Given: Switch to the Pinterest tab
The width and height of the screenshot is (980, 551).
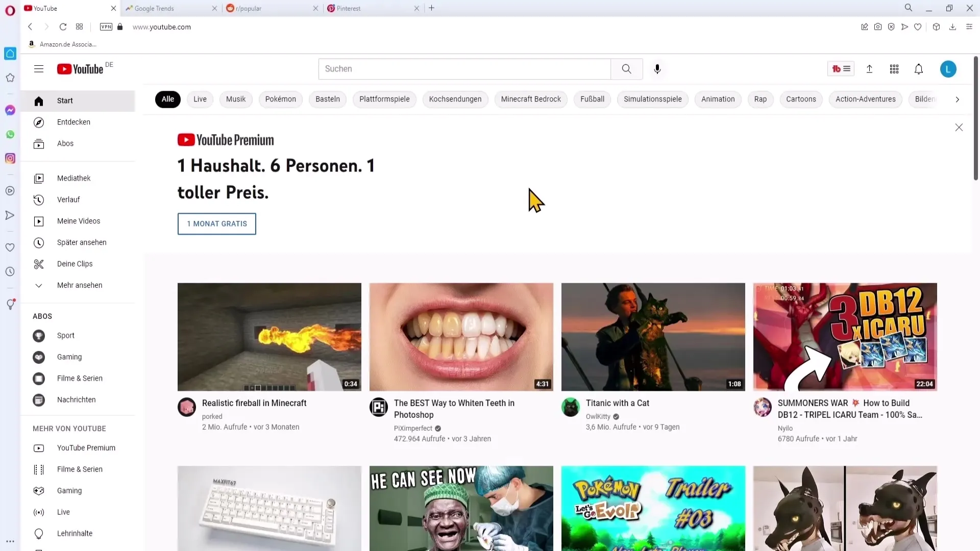Looking at the screenshot, I should [373, 8].
